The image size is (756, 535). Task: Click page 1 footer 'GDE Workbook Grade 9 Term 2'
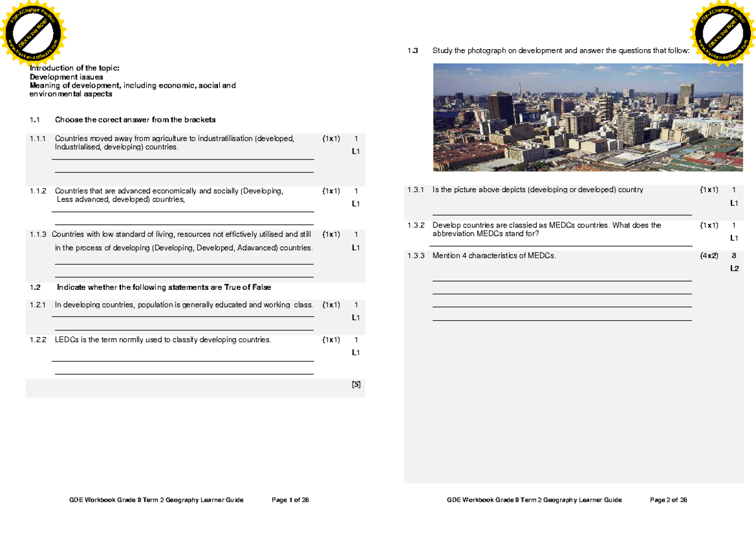click(x=156, y=500)
